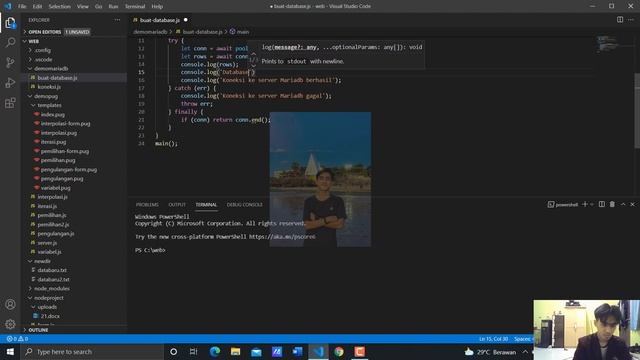Open editor more actions ellipsis
Screen dimensions: 640x360
(x=631, y=20)
